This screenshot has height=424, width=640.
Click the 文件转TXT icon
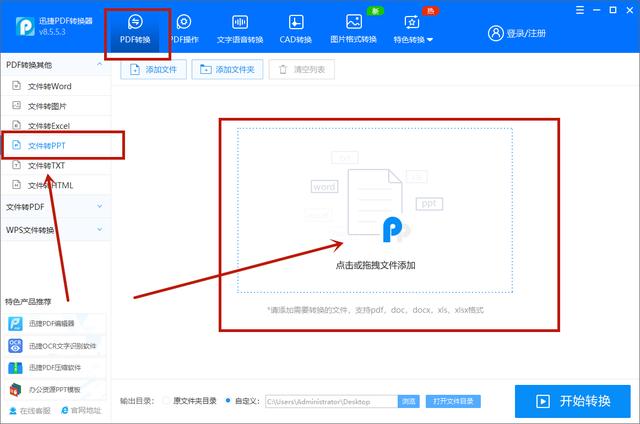16,165
